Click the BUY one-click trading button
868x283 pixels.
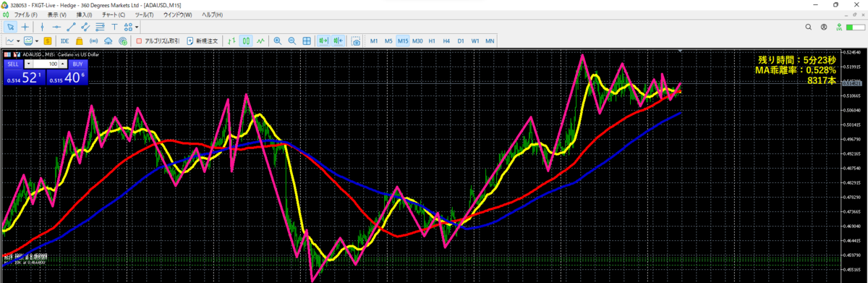point(77,64)
